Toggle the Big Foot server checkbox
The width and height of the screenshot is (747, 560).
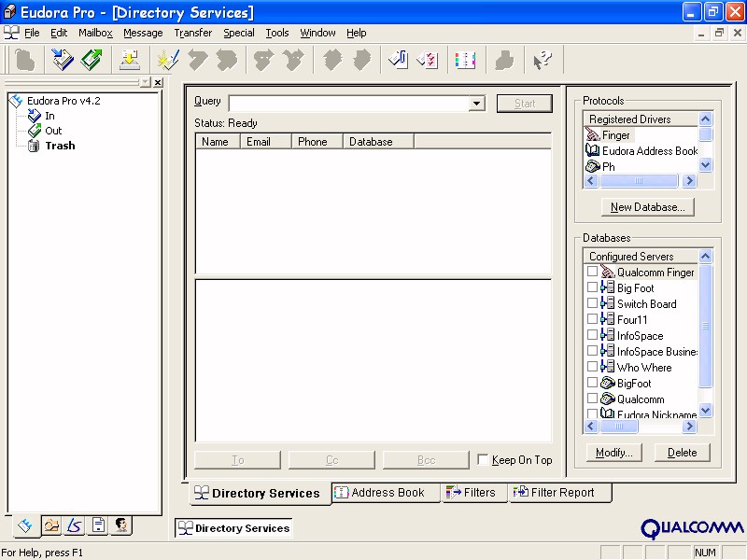click(592, 287)
